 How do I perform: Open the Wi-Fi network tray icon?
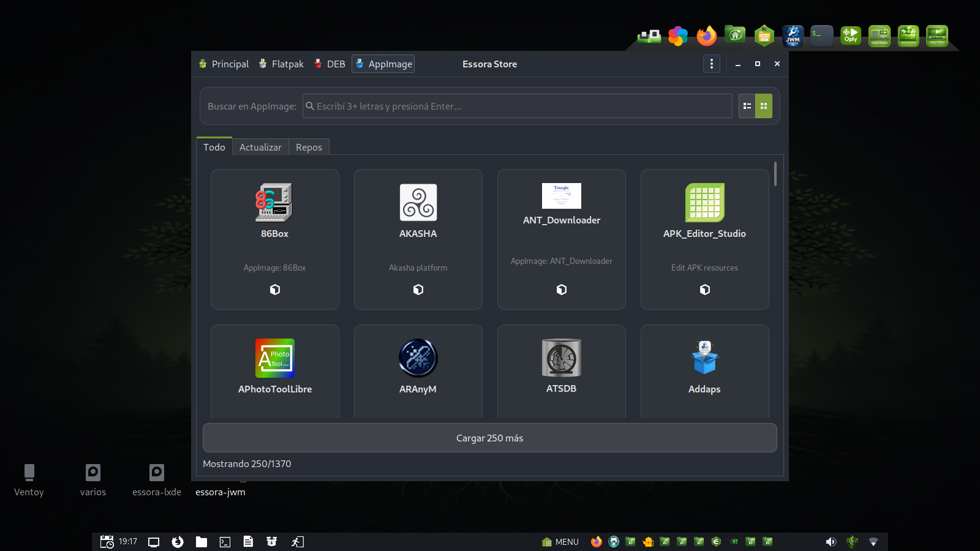click(x=873, y=542)
